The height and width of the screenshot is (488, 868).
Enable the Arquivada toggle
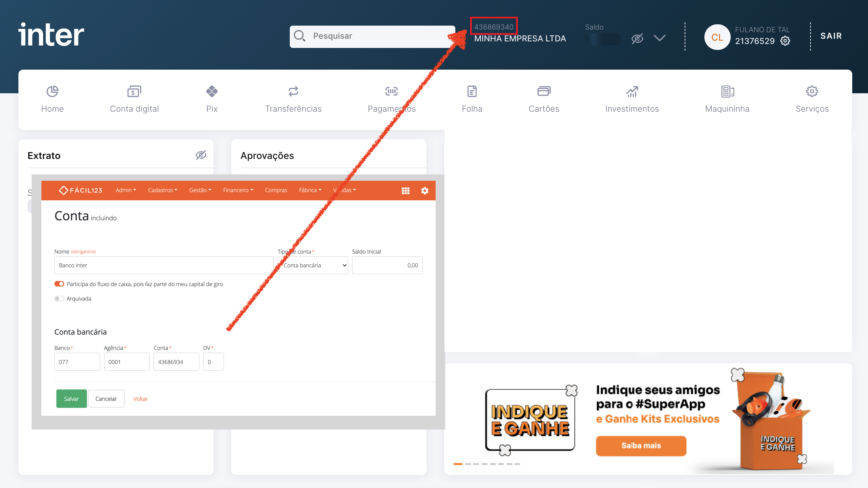point(59,299)
